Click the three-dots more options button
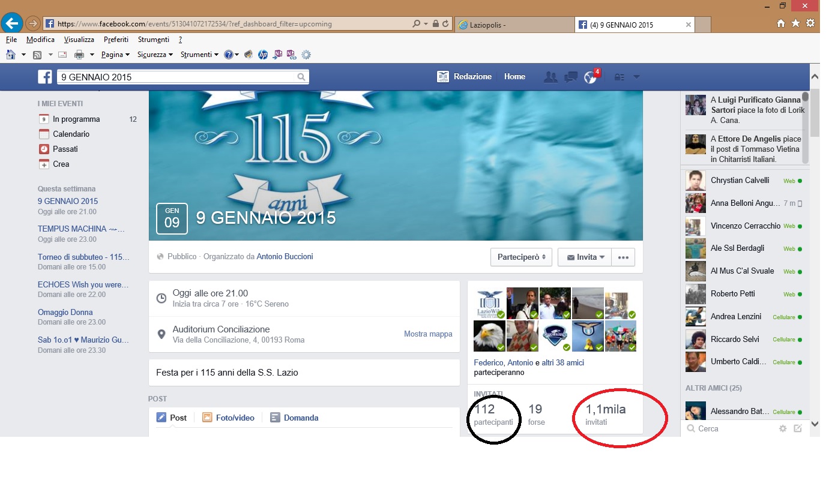 [623, 257]
